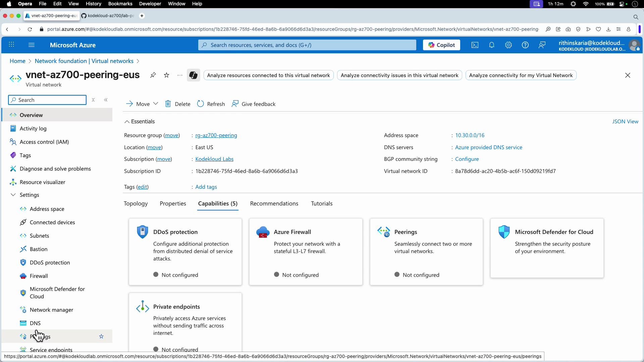The height and width of the screenshot is (362, 644).
Task: Click the Delete trash toolbar button
Action: (x=178, y=104)
